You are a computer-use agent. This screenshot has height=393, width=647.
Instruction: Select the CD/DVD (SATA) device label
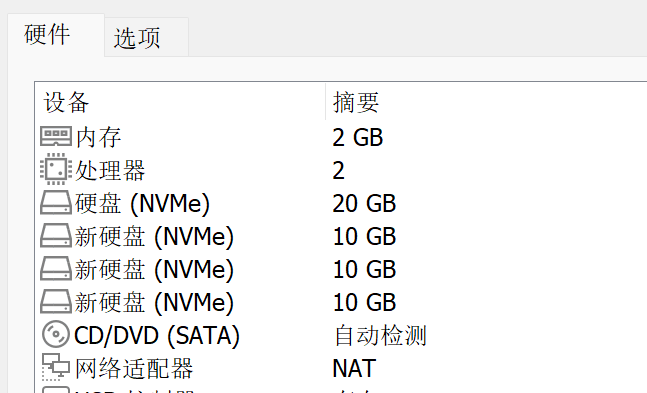pos(157,335)
